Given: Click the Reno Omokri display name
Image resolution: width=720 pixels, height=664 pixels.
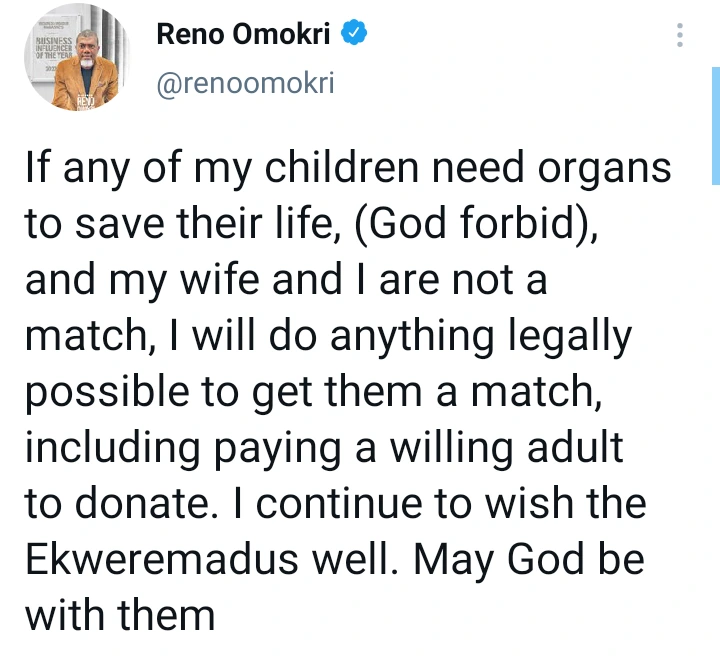Looking at the screenshot, I should (246, 35).
